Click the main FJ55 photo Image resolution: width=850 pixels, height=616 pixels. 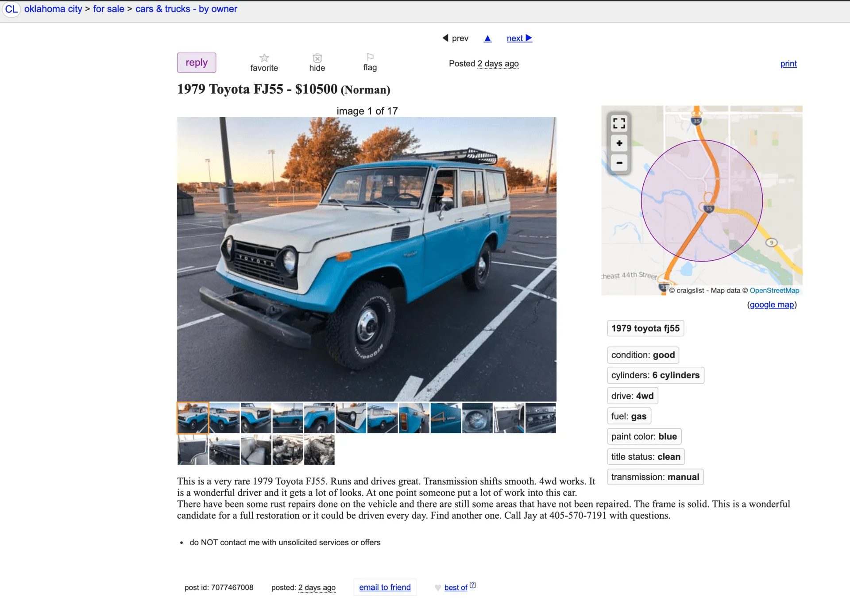(367, 259)
